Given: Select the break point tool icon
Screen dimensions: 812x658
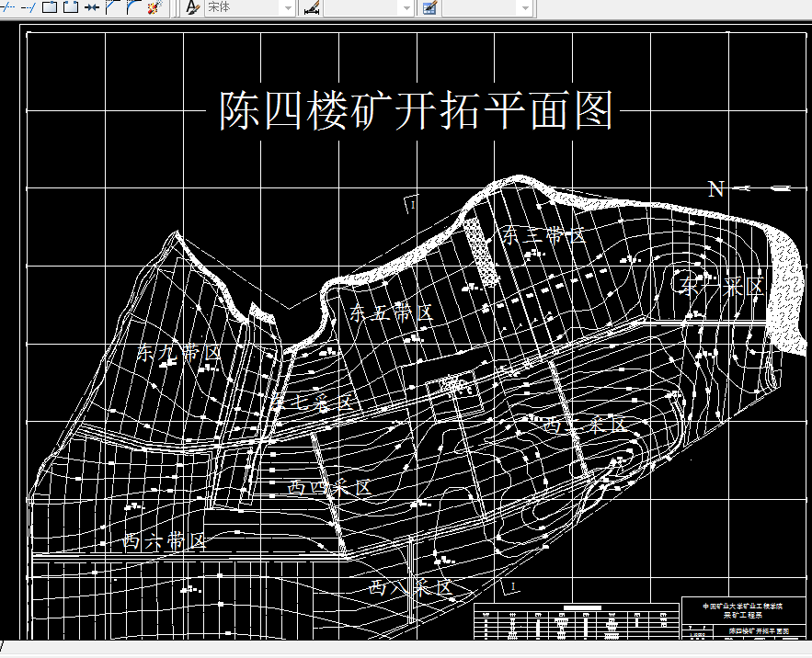Looking at the screenshot, I should click(x=90, y=7).
